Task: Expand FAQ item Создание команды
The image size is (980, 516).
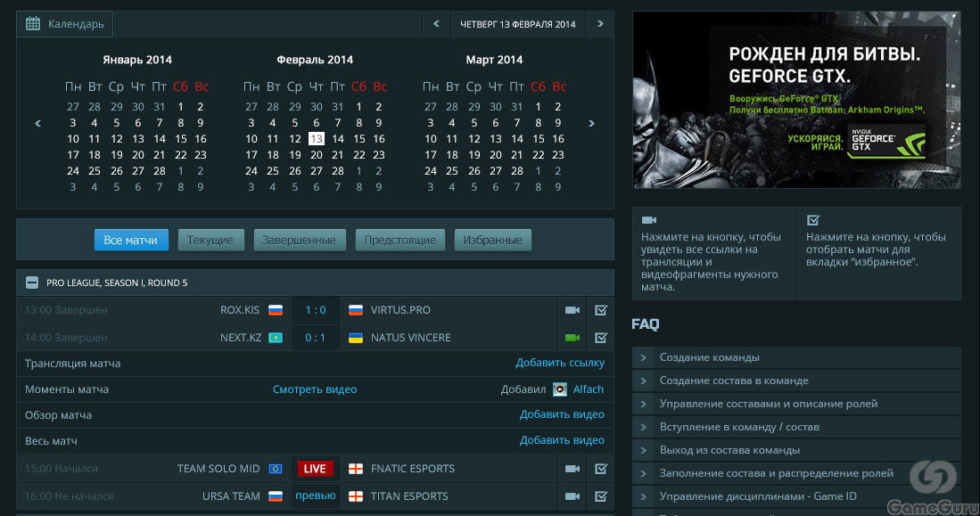Action: pos(796,357)
